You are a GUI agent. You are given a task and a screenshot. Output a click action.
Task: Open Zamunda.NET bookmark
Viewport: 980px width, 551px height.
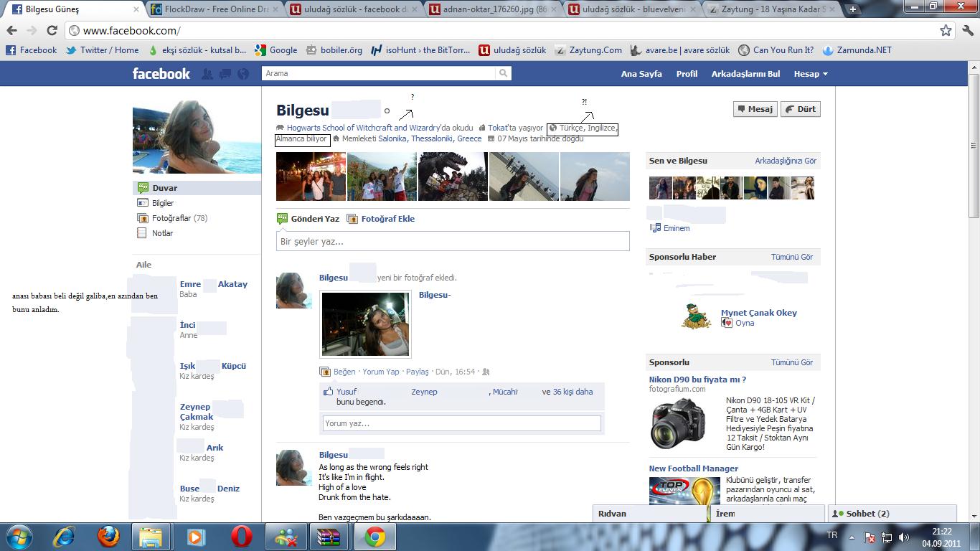857,50
